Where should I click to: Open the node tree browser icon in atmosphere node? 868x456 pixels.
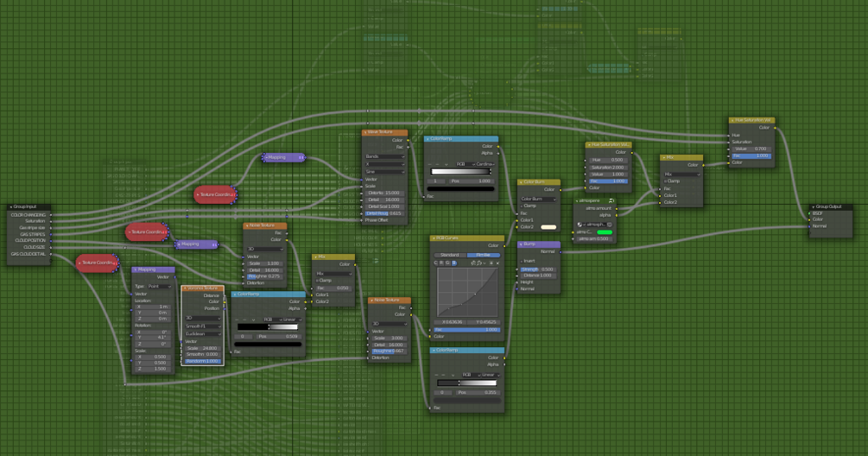click(x=580, y=225)
